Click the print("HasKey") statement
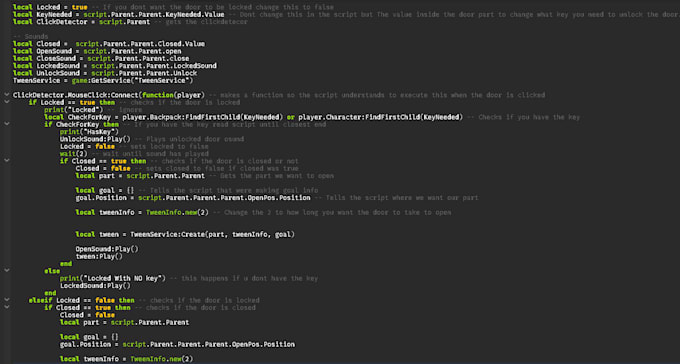This screenshot has width=680, height=364. [x=89, y=131]
